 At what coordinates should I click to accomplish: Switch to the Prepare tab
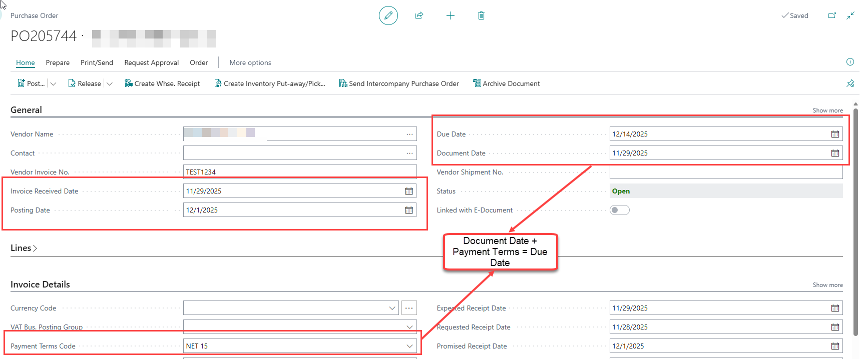(x=58, y=62)
